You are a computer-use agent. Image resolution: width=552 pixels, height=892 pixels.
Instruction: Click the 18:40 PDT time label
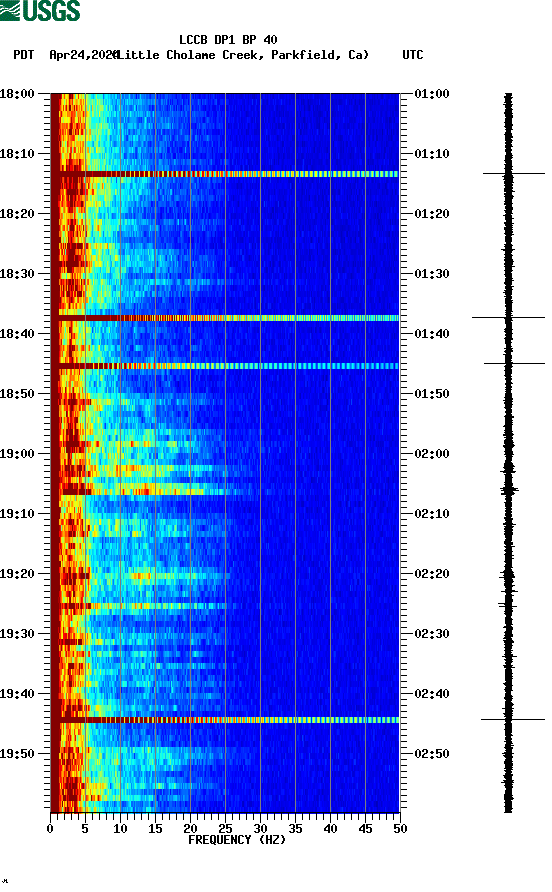coord(18,333)
